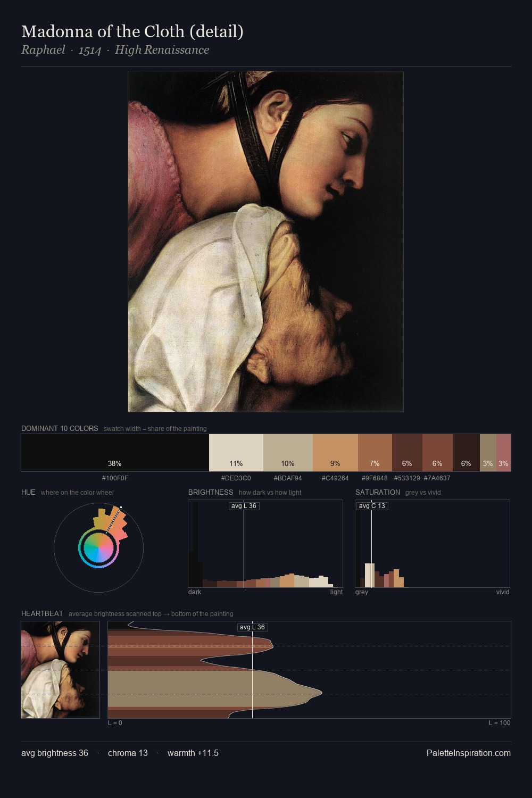Click the 'BRIGHTNESS' section label
This screenshot has width=532, height=798.
(211, 492)
